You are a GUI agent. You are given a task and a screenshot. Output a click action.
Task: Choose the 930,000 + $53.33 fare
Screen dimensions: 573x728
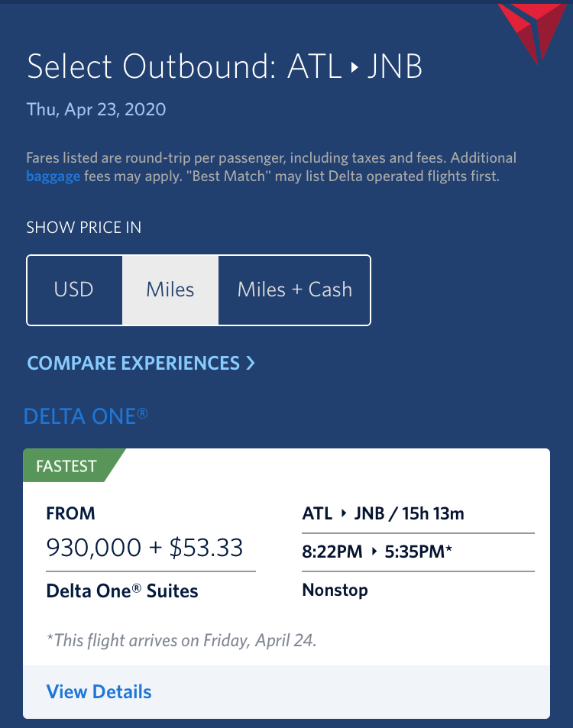pyautogui.click(x=144, y=548)
